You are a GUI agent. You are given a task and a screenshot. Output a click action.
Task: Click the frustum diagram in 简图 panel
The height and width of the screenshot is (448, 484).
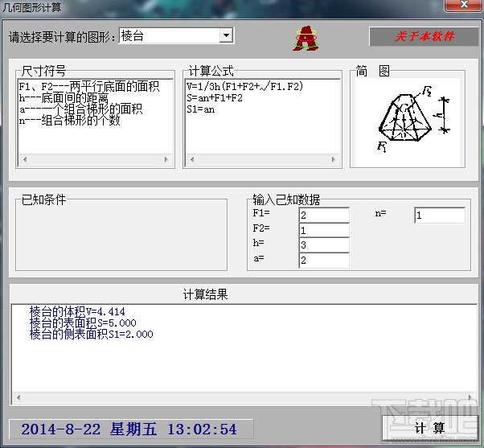(x=413, y=119)
